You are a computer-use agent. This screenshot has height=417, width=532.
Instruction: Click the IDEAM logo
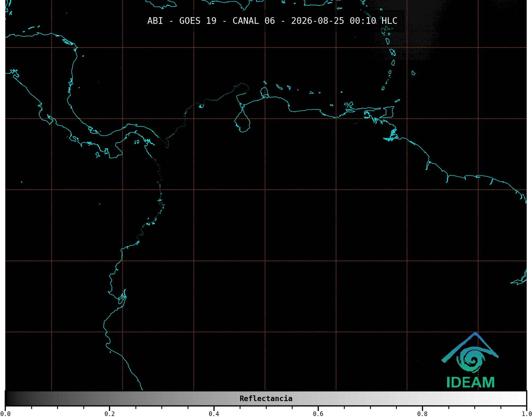(x=470, y=360)
